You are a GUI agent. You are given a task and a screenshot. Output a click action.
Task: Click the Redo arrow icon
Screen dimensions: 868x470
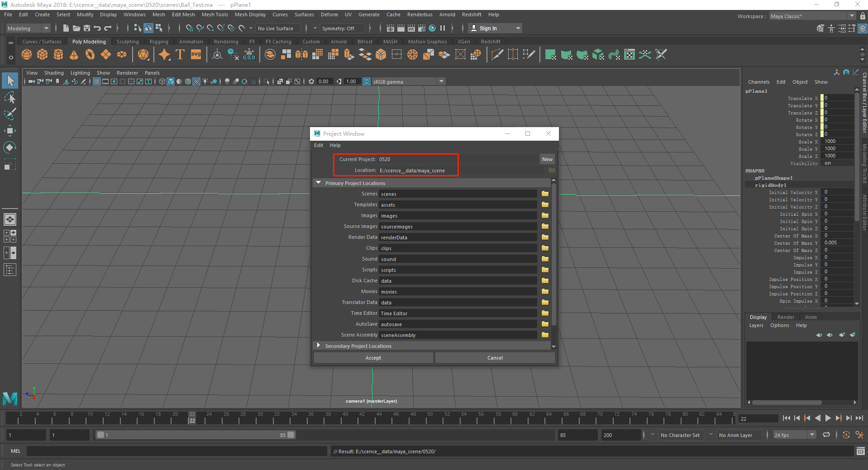[x=108, y=28]
